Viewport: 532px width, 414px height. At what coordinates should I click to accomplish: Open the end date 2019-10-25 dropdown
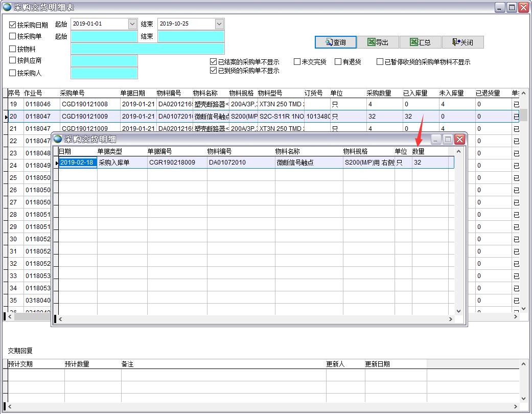pos(219,24)
